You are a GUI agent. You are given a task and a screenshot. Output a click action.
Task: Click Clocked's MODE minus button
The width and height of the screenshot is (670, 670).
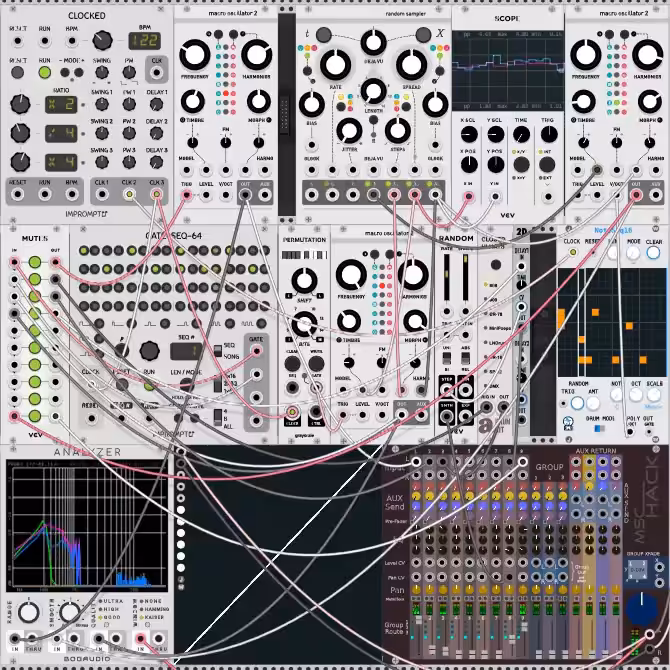(x=65, y=72)
